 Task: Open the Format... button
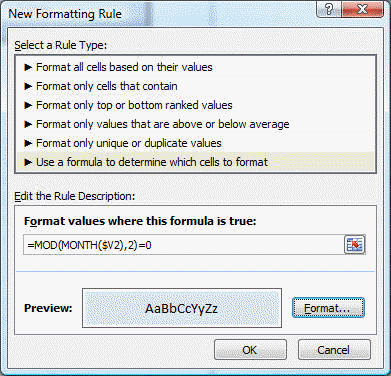coord(328,308)
